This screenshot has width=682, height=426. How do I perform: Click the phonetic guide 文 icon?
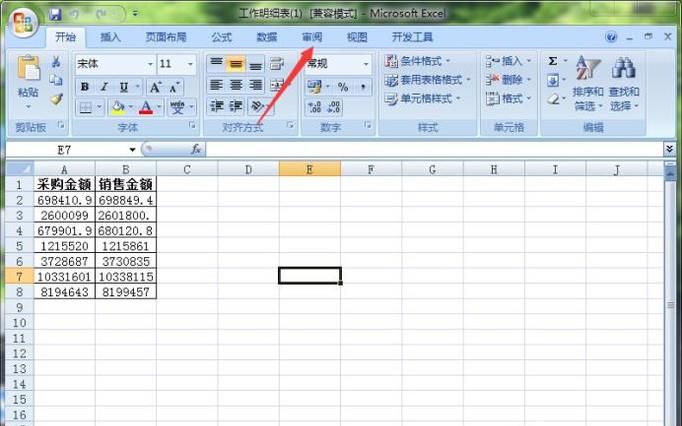pos(177,107)
